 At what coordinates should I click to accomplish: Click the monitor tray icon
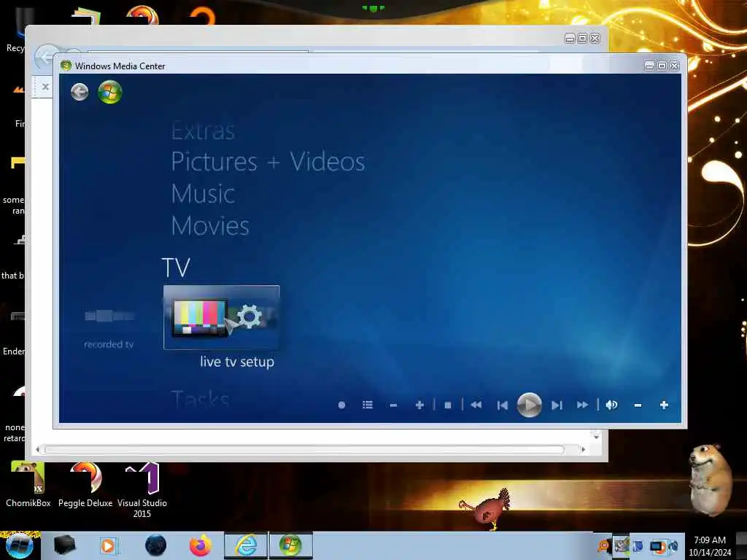click(657, 546)
